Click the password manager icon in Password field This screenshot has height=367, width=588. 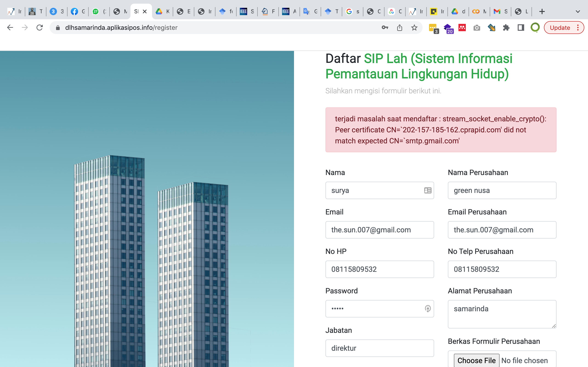pyautogui.click(x=428, y=309)
